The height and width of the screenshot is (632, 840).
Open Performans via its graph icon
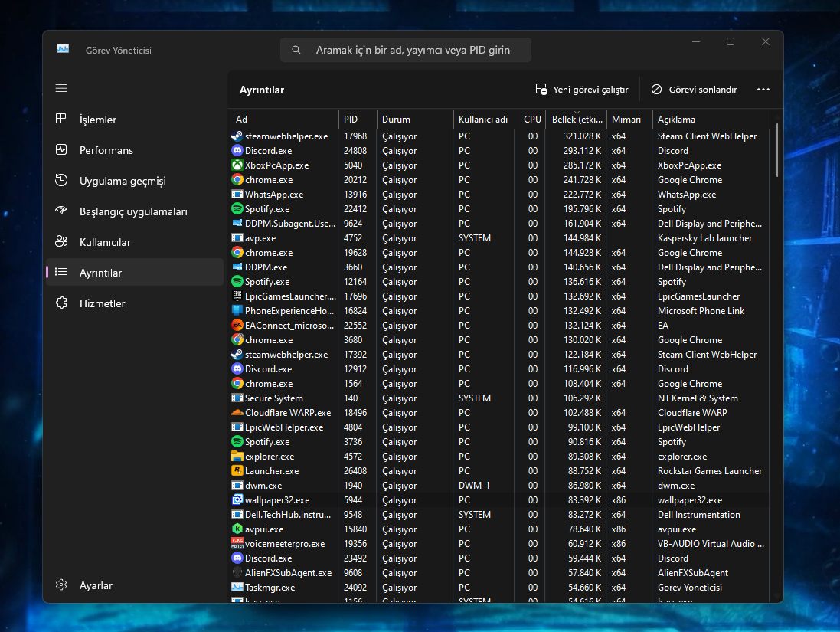[61, 150]
